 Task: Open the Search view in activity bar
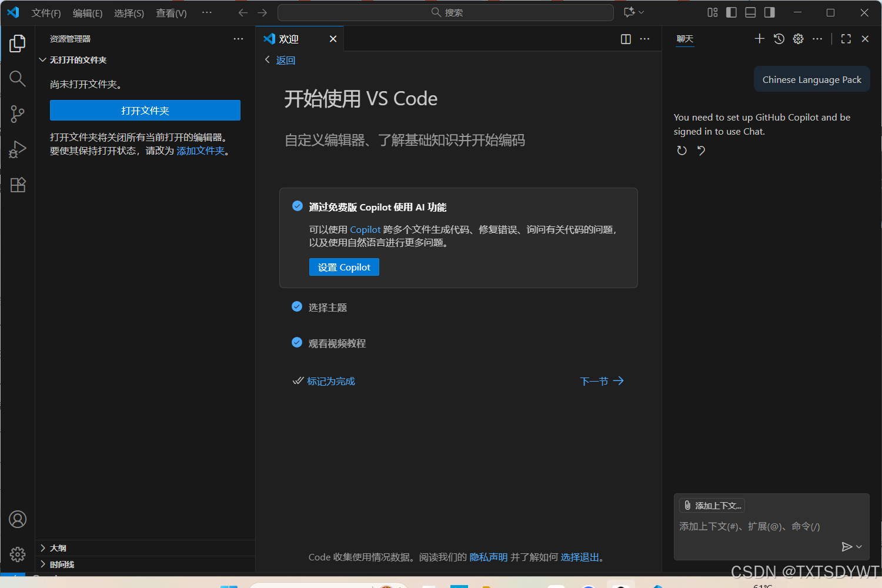[18, 79]
